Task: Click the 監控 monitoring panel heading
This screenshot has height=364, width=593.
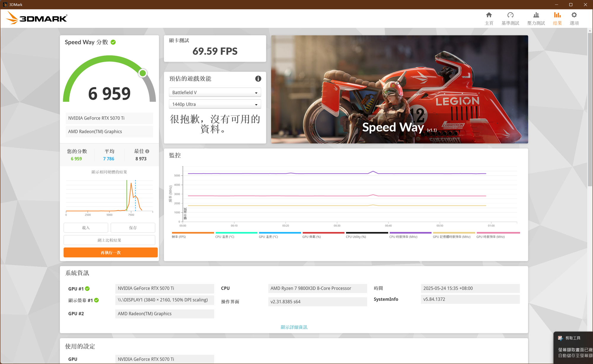Action: 175,155
